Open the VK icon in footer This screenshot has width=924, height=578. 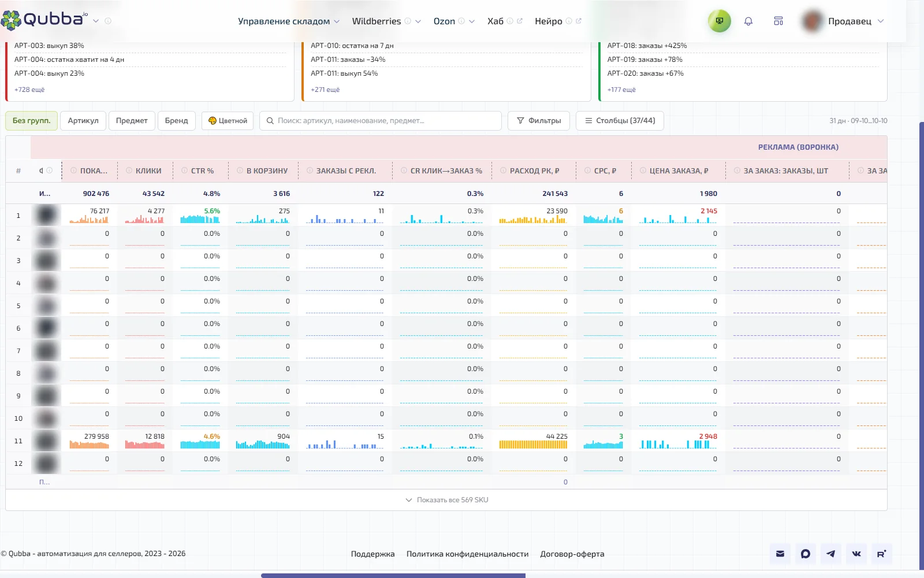(x=856, y=554)
